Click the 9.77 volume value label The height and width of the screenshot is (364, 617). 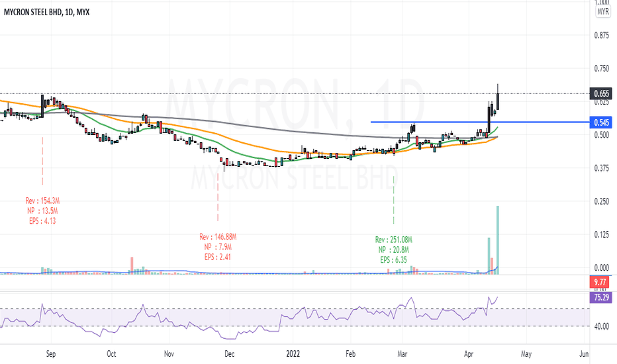[600, 282]
